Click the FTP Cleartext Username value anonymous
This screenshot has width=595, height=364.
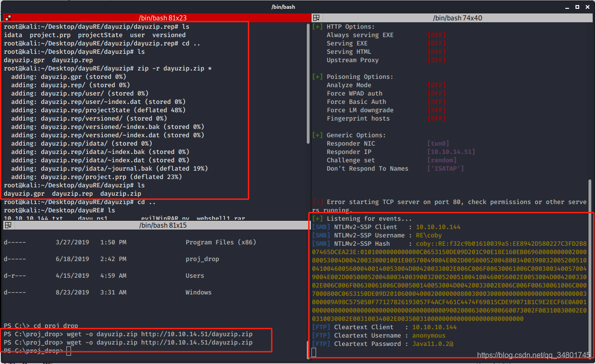pos(429,336)
